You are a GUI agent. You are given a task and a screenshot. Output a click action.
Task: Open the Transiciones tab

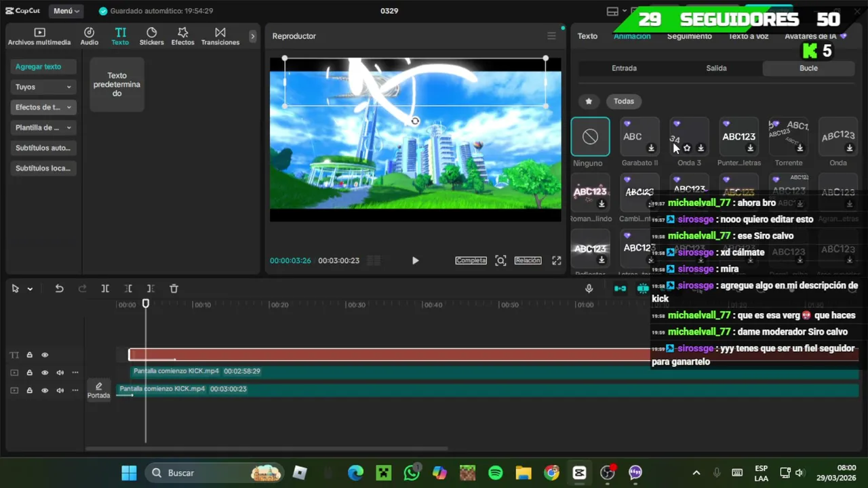point(220,37)
